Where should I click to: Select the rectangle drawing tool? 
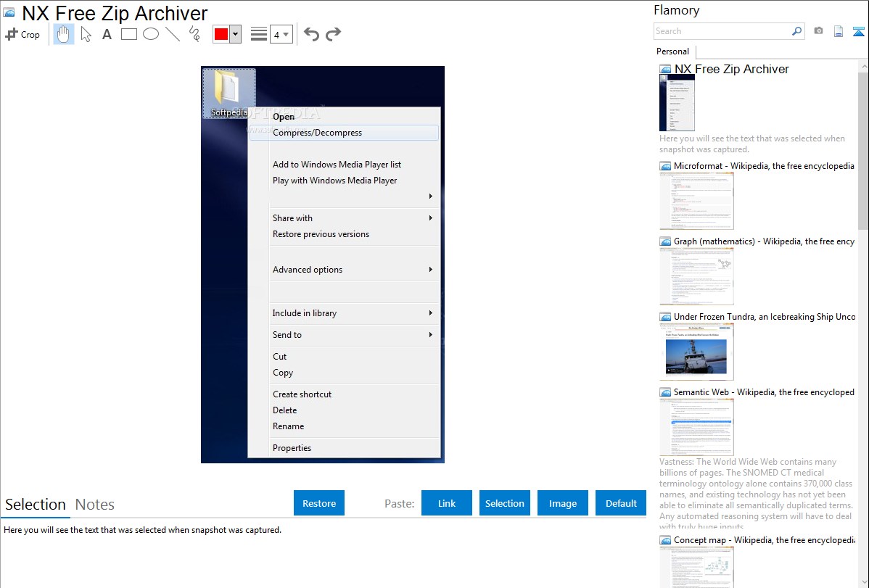click(x=128, y=34)
